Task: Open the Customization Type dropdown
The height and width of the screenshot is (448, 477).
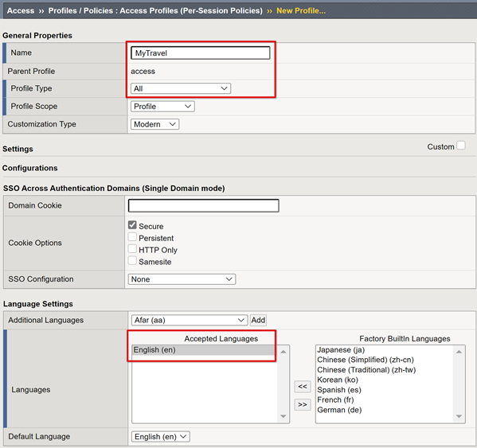Action: pos(154,124)
